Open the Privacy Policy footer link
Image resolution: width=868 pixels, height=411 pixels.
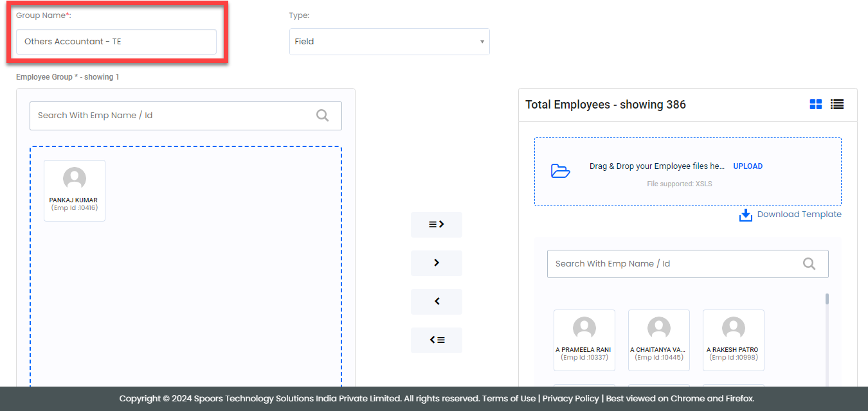pyautogui.click(x=570, y=398)
